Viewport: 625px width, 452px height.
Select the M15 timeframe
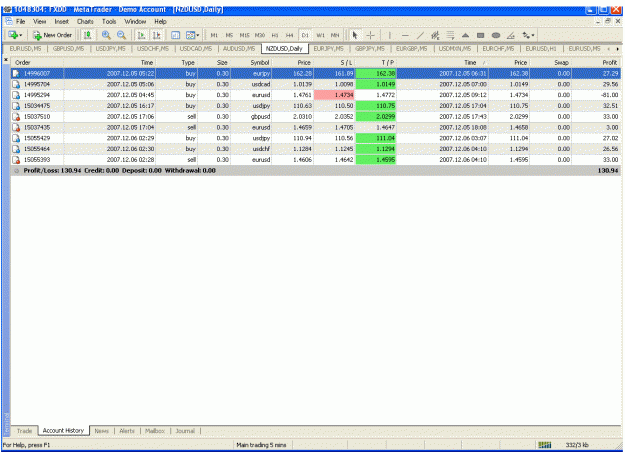244,35
